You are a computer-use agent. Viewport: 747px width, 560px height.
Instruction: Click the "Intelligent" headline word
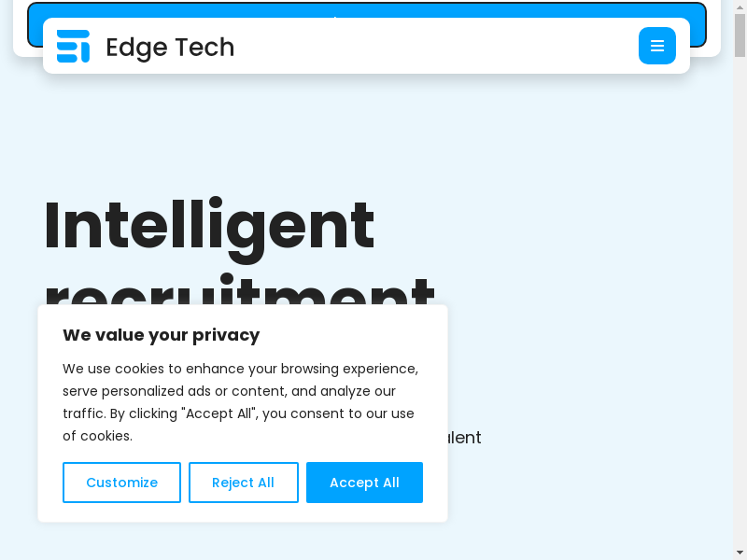[209, 225]
